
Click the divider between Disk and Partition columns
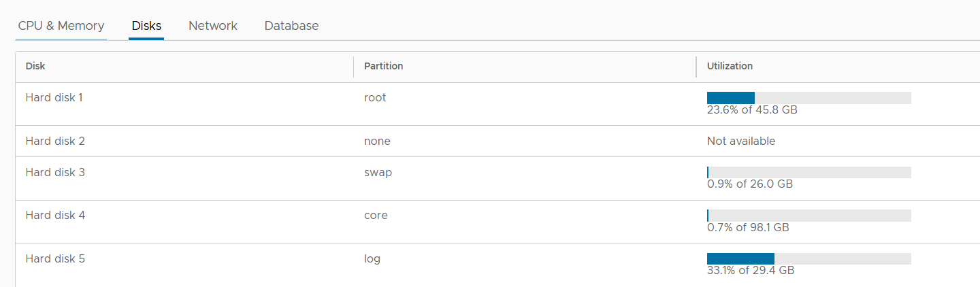354,67
